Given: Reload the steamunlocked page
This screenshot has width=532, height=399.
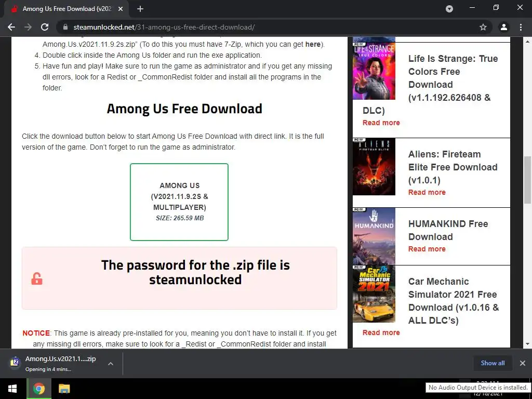Looking at the screenshot, I should tap(45, 27).
